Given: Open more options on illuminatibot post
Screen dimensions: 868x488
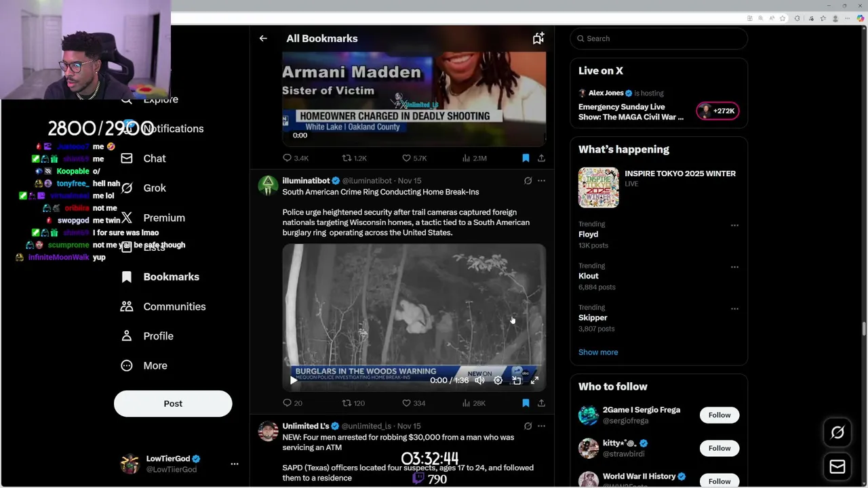Looking at the screenshot, I should [541, 181].
